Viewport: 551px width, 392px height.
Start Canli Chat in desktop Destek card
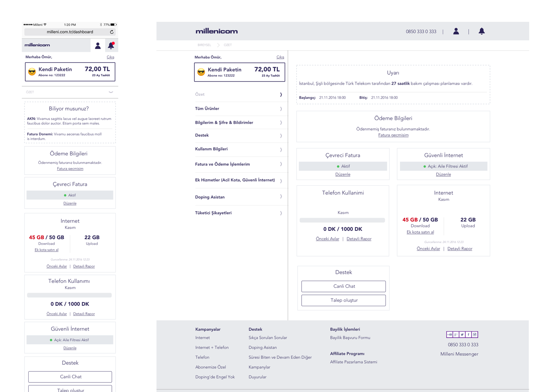click(344, 286)
